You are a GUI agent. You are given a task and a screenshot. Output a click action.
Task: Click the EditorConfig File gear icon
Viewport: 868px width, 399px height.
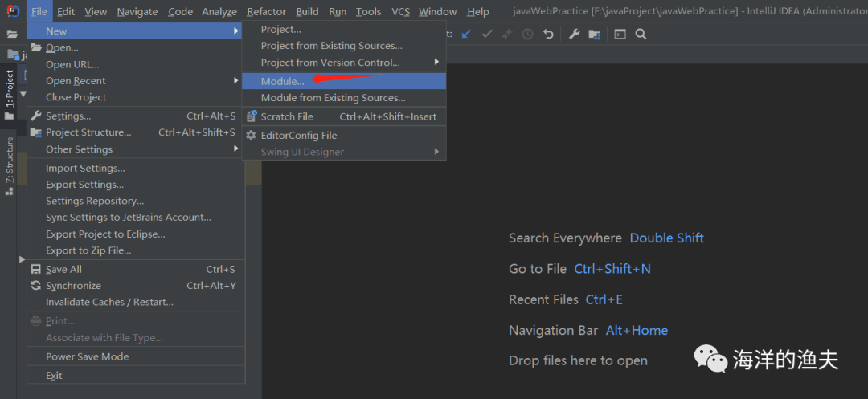click(x=252, y=136)
